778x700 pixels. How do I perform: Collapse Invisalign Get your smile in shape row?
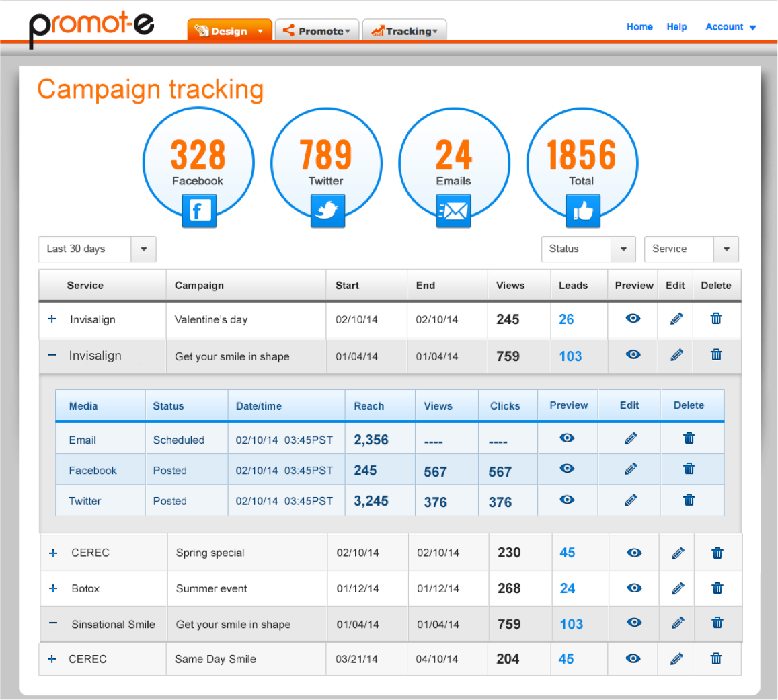coord(52,355)
